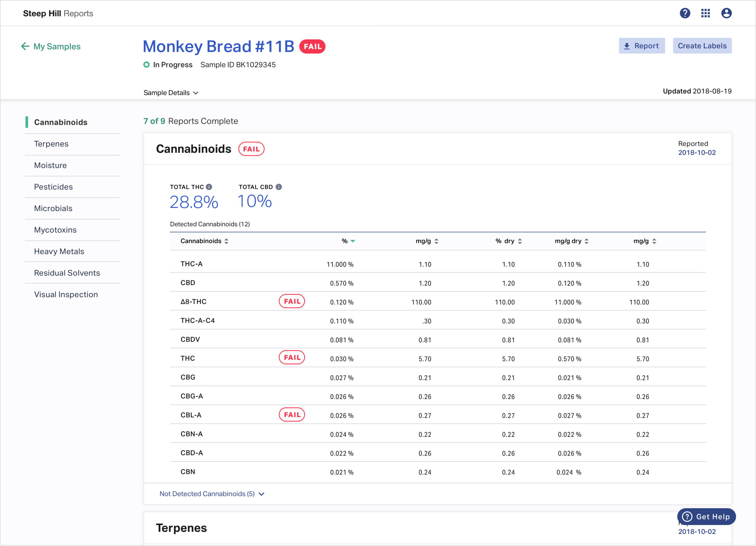Click Sample ID BK1029345 text
The width and height of the screenshot is (756, 546).
238,65
